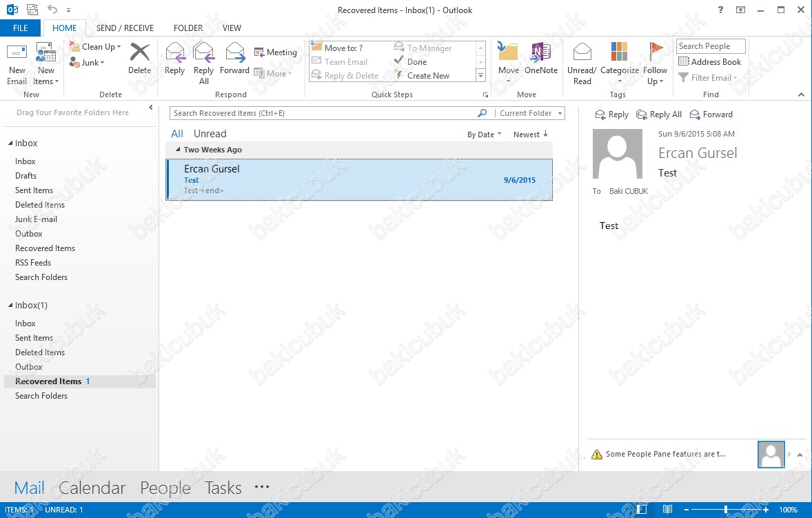Viewport: 812px width, 518px height.
Task: Collapse the folder pane arrow
Action: pos(151,108)
